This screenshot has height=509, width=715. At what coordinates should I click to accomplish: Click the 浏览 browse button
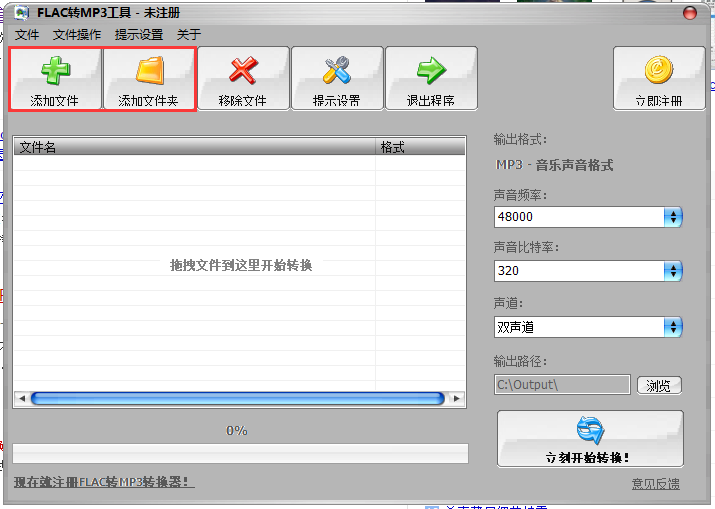(658, 385)
